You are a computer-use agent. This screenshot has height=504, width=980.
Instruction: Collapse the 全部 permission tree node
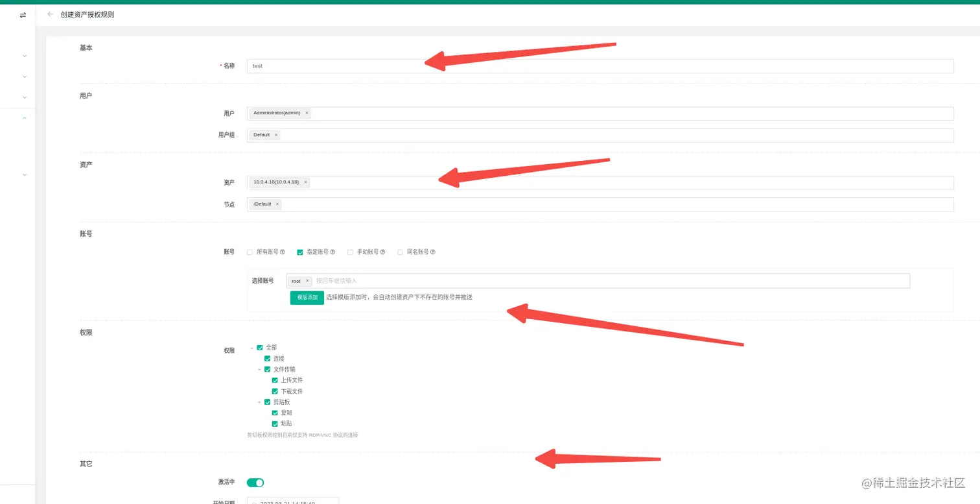pos(251,348)
